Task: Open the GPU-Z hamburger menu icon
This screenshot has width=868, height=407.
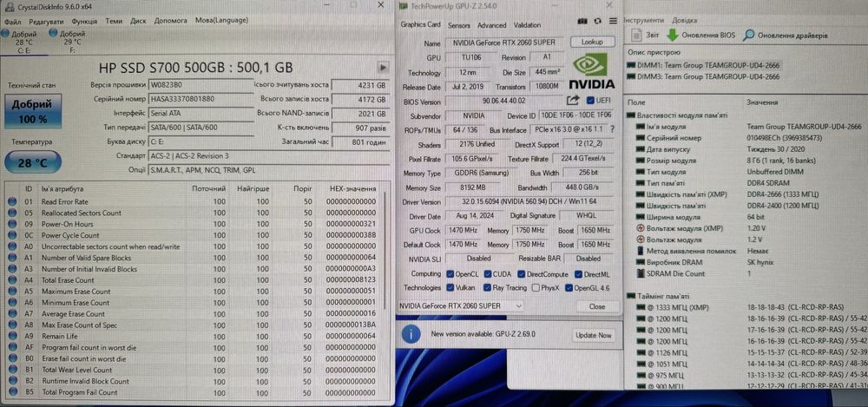Action: point(613,21)
